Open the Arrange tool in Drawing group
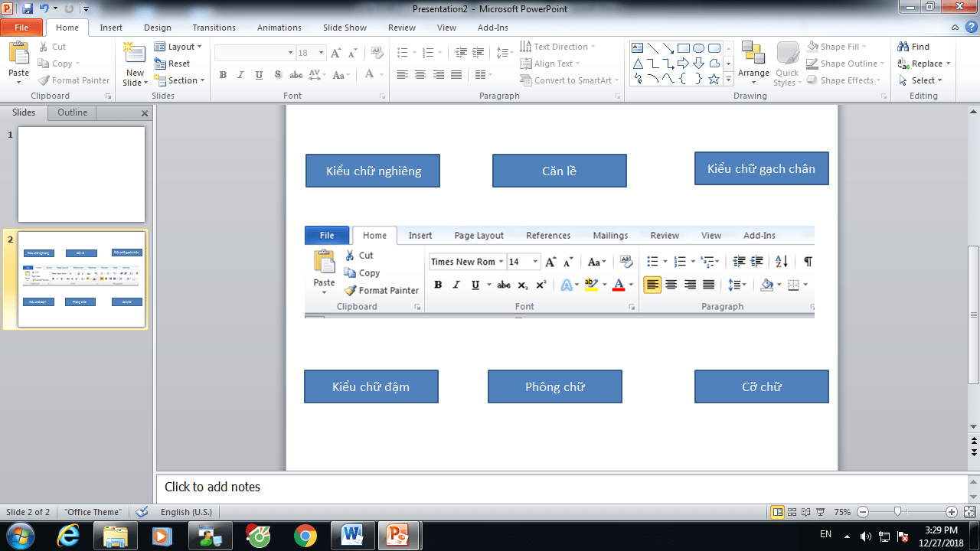Image resolution: width=980 pixels, height=551 pixels. pos(753,62)
